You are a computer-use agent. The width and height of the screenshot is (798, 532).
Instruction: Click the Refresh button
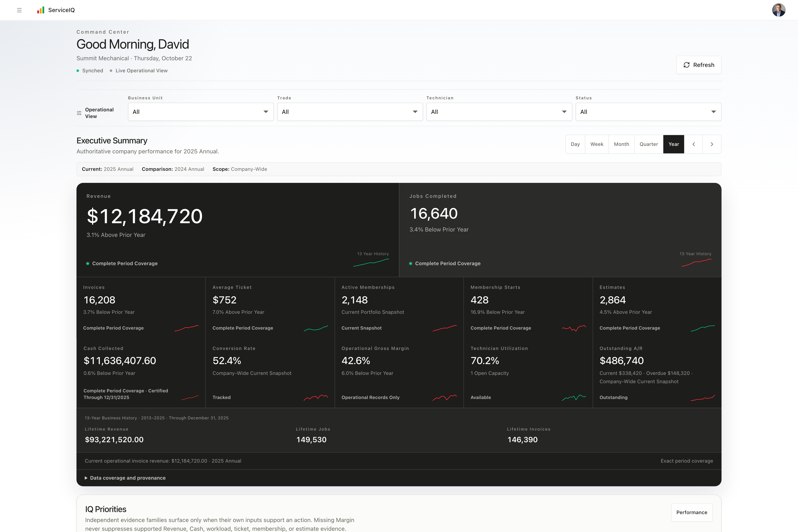(x=699, y=65)
